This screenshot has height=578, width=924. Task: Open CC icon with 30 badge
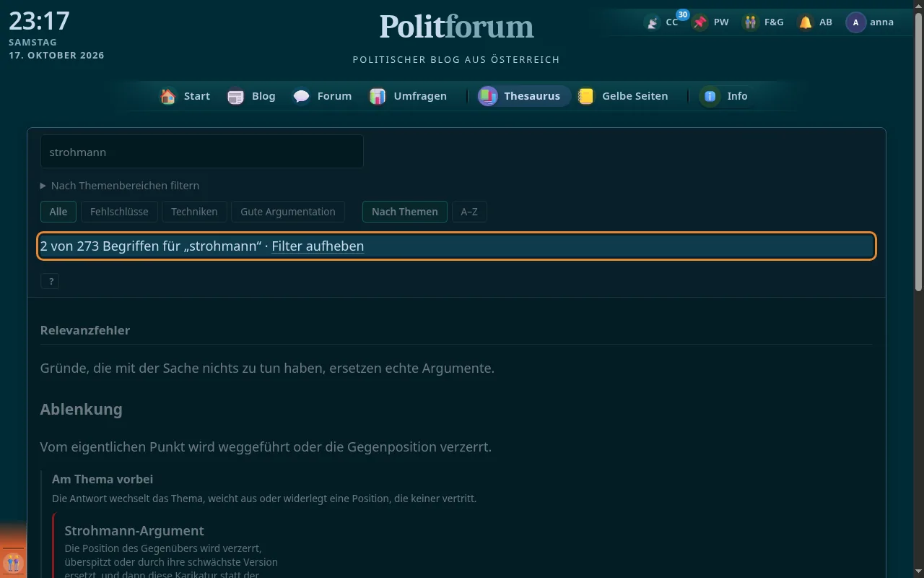click(653, 22)
